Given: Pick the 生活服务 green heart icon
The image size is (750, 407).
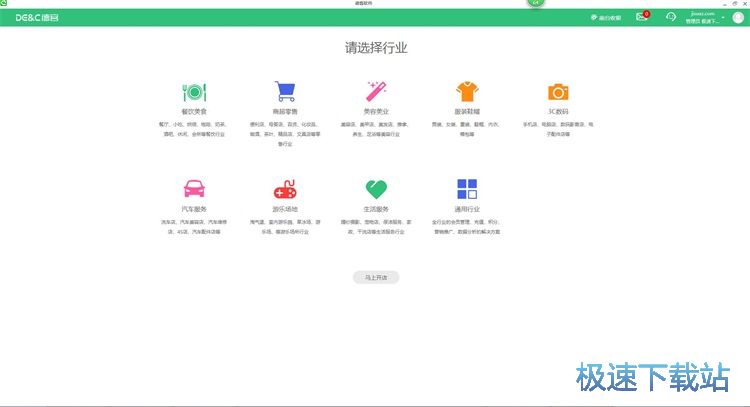Looking at the screenshot, I should pyautogui.click(x=376, y=189).
